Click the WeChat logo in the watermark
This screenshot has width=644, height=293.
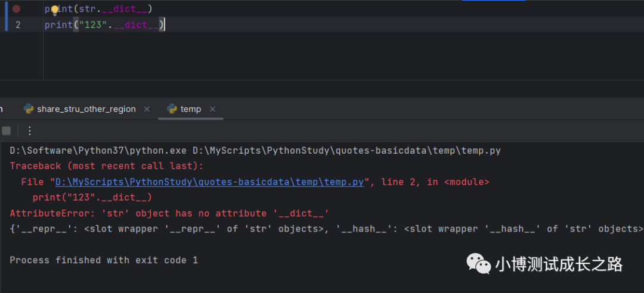tap(478, 263)
